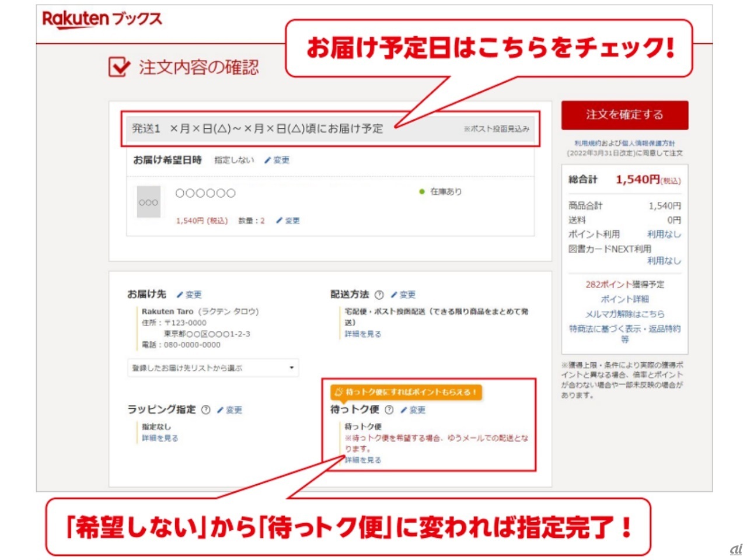This screenshot has height=560, width=747.
Task: Open 特商法に基づく表示・返品特約等 link
Action: tap(625, 334)
